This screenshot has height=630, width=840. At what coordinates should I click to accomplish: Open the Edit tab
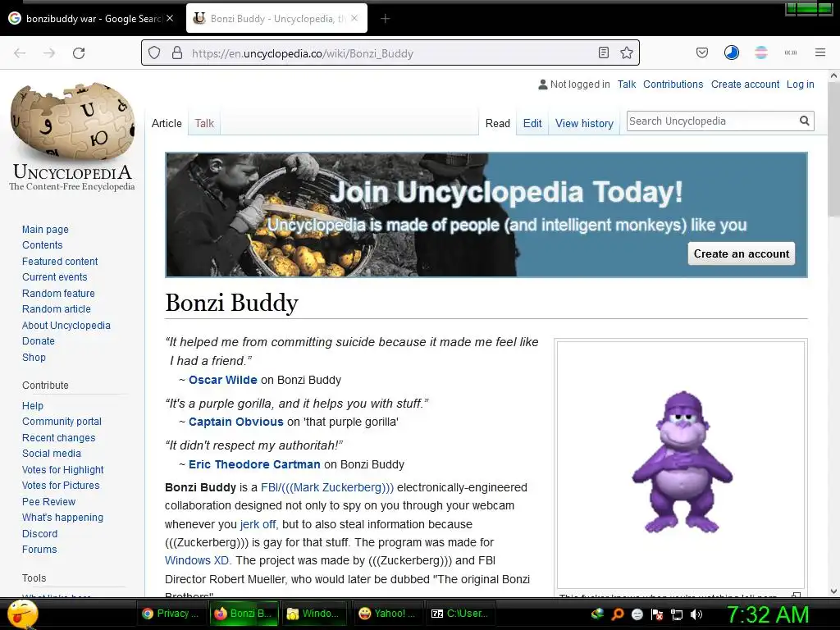pyautogui.click(x=532, y=123)
